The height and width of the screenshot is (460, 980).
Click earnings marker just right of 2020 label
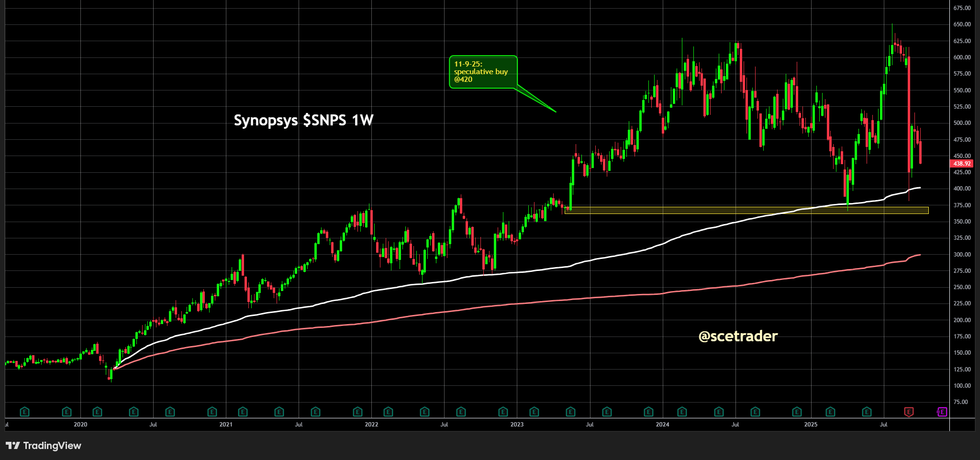pos(97,412)
